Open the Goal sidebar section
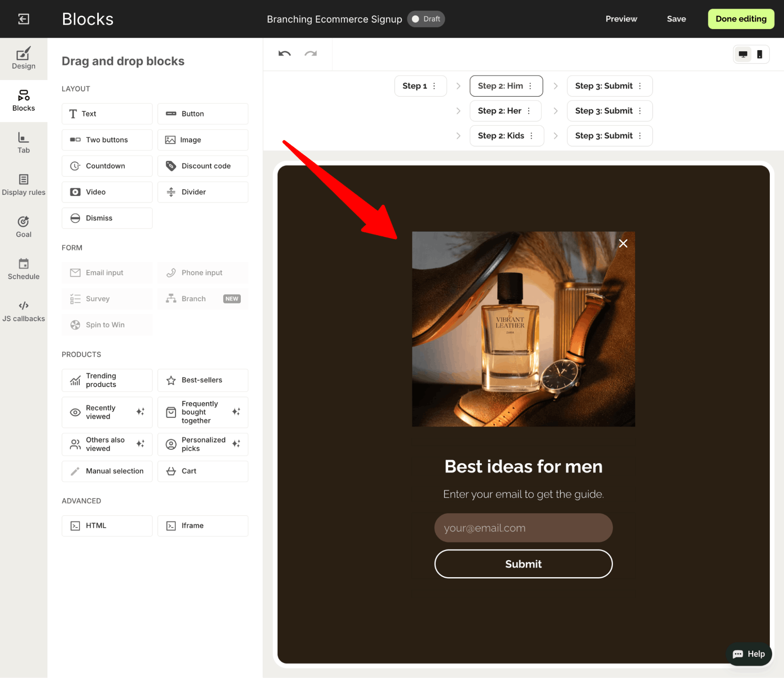This screenshot has width=784, height=678. click(24, 227)
